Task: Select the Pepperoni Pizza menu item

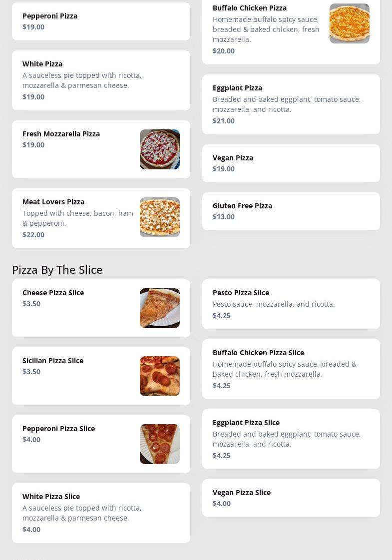Action: [x=101, y=21]
